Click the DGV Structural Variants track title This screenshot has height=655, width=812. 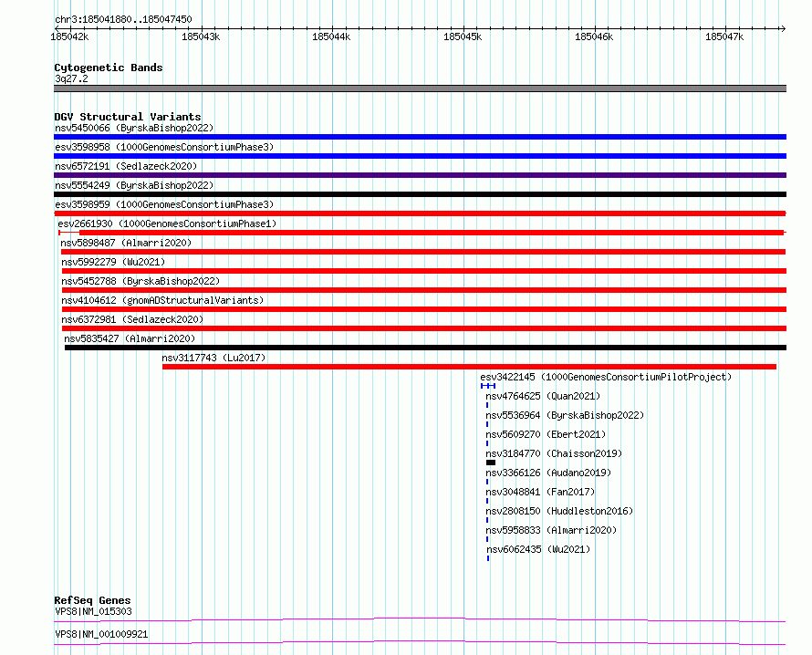(128, 117)
